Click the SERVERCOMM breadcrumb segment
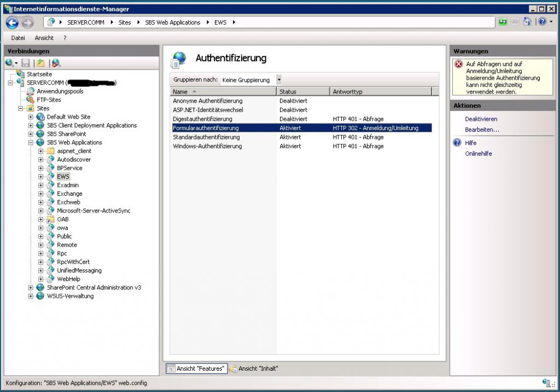This screenshot has height=392, width=560. point(86,22)
